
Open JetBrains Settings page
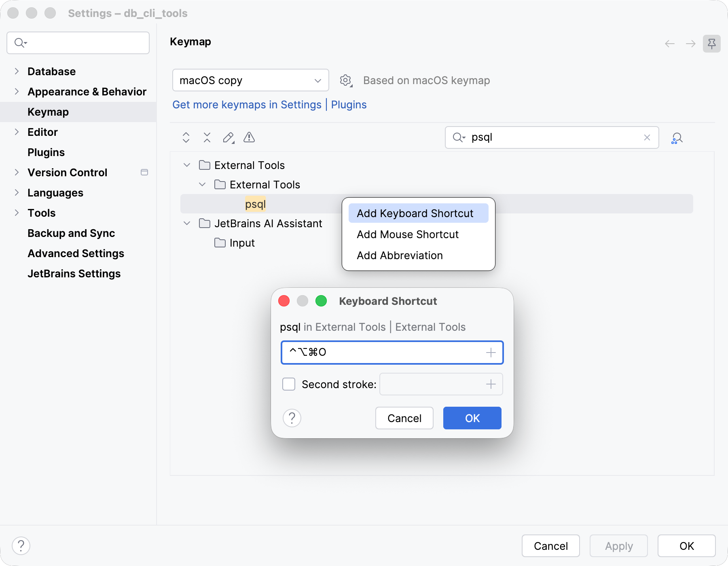point(74,274)
